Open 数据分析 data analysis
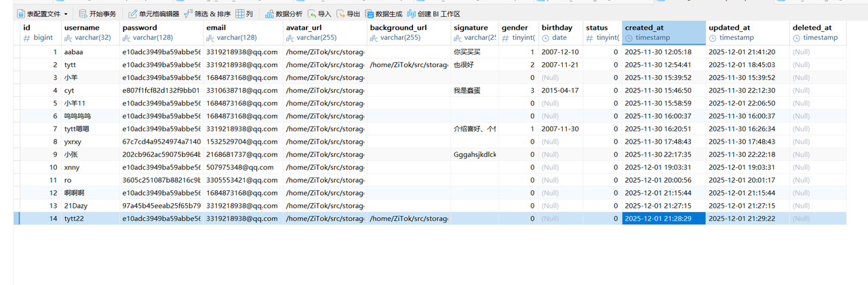The width and height of the screenshot is (868, 285). tap(284, 14)
